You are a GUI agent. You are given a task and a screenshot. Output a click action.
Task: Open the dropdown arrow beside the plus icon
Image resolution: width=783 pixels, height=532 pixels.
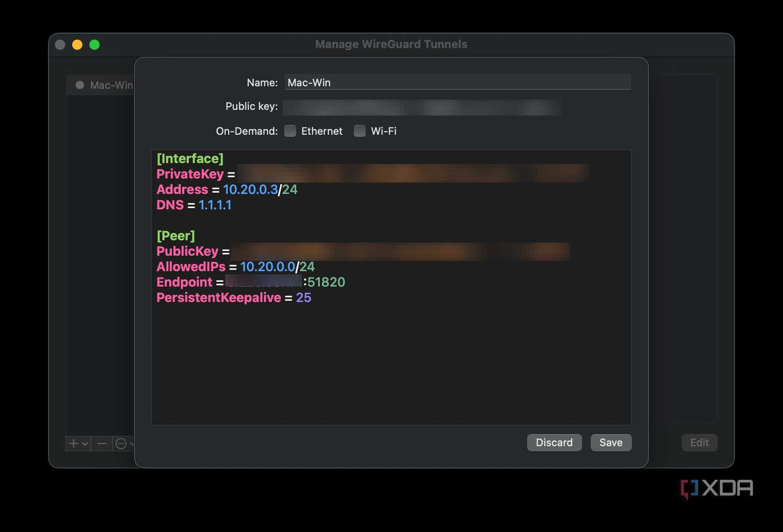click(85, 444)
